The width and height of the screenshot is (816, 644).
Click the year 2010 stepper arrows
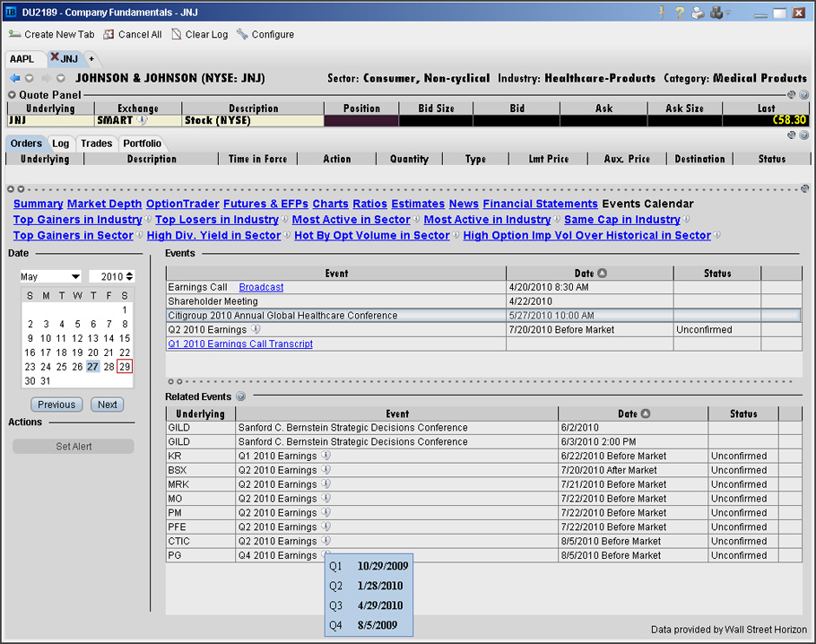[x=130, y=276]
